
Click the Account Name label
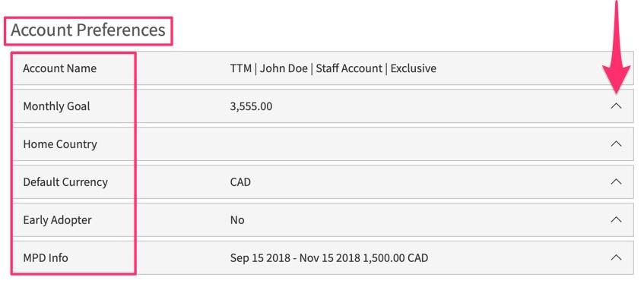tap(59, 68)
